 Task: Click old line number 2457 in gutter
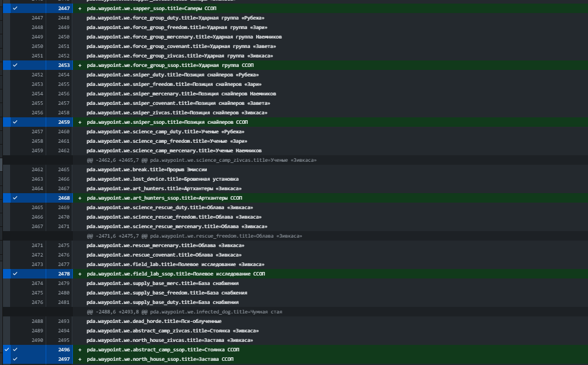tap(37, 132)
